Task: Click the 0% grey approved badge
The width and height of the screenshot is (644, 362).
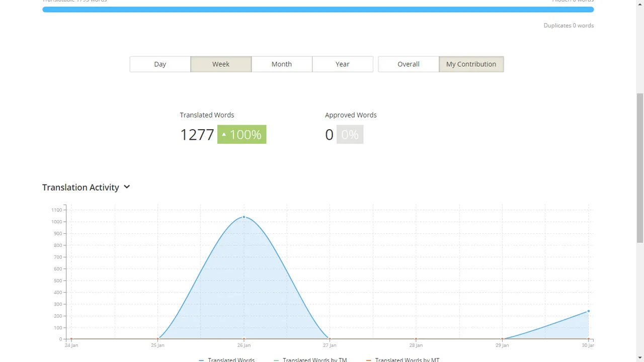Action: coord(350,134)
